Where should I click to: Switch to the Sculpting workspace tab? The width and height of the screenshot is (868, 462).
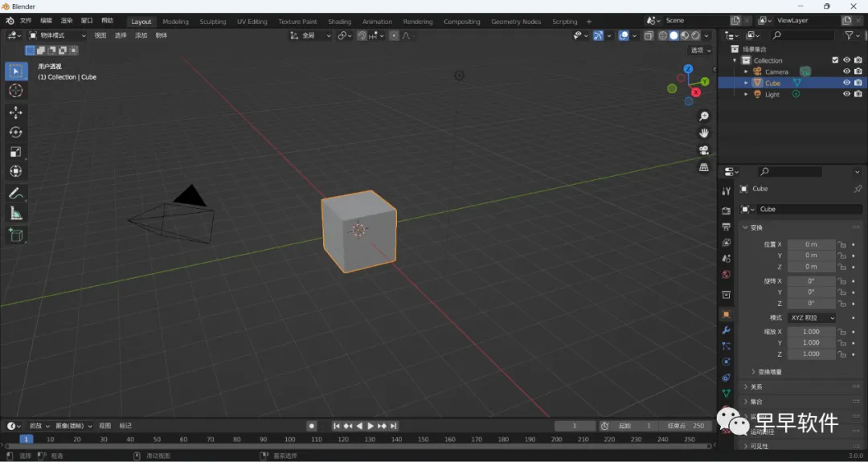[x=212, y=22]
